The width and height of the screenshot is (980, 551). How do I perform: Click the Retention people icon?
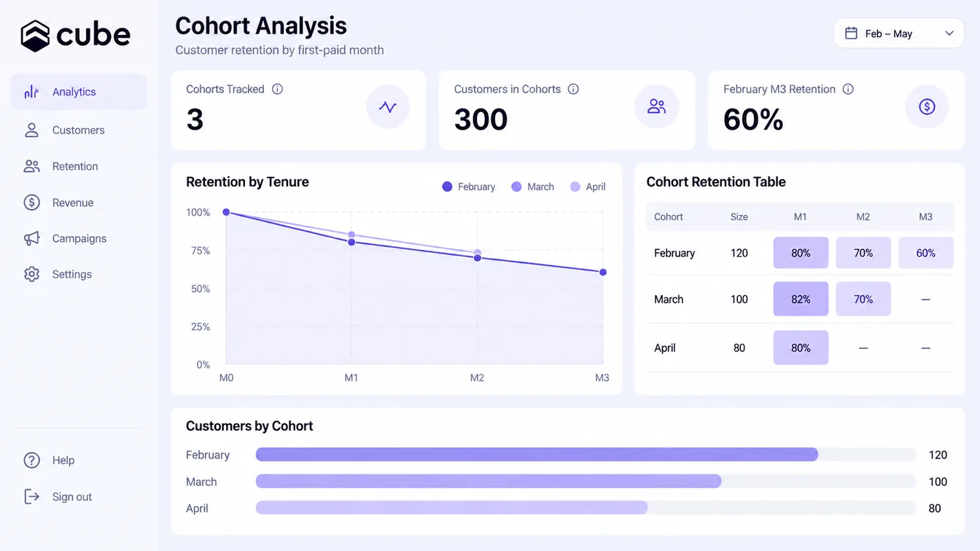31,166
